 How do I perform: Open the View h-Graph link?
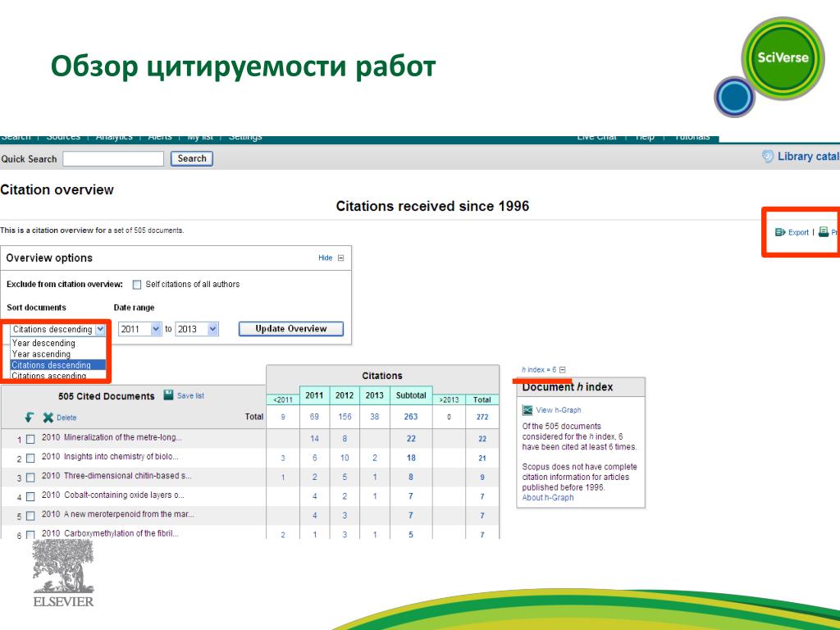pyautogui.click(x=558, y=410)
